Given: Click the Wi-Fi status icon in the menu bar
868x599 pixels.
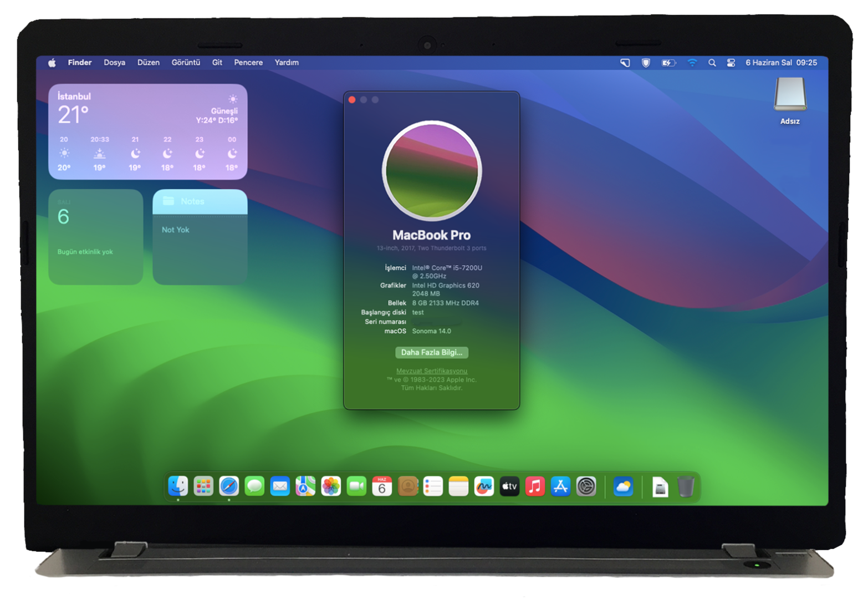Looking at the screenshot, I should tap(692, 63).
